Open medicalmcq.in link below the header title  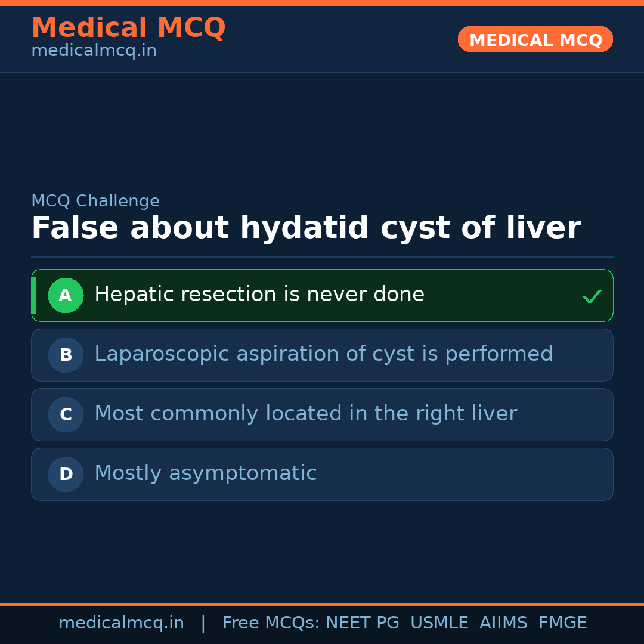pyautogui.click(x=94, y=51)
